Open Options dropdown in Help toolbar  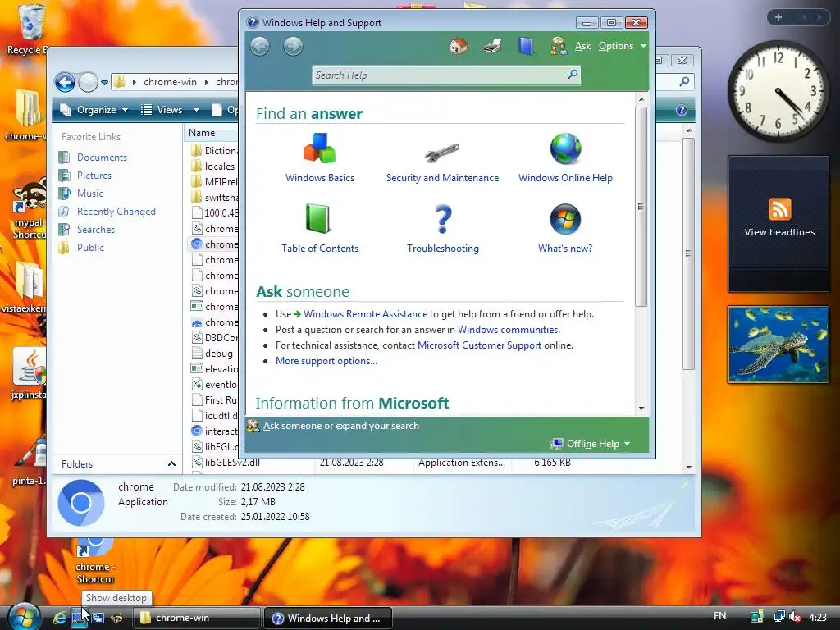pos(623,46)
